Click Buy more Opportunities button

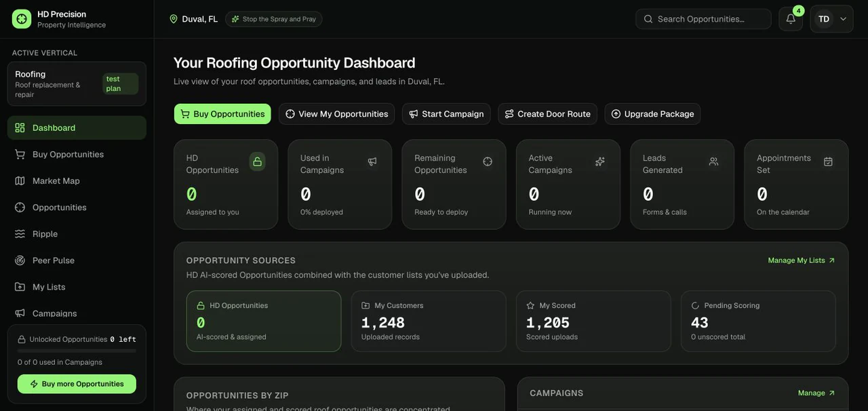point(77,384)
